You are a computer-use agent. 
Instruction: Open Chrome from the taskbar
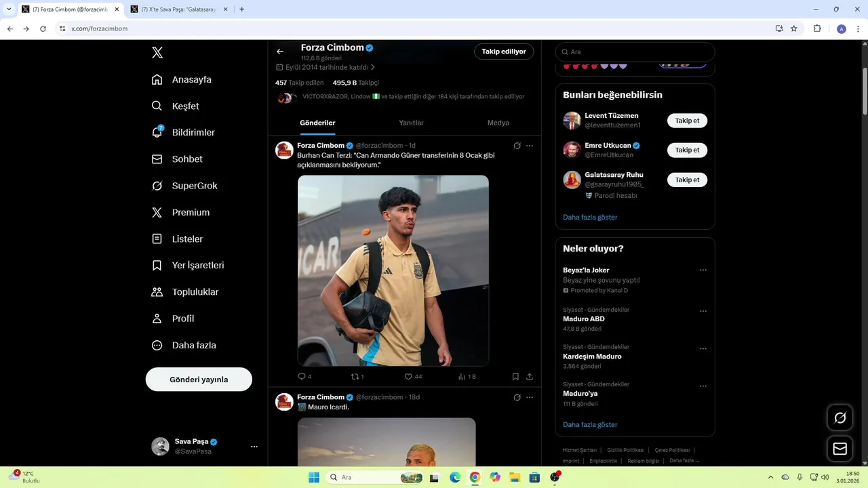tap(475, 477)
